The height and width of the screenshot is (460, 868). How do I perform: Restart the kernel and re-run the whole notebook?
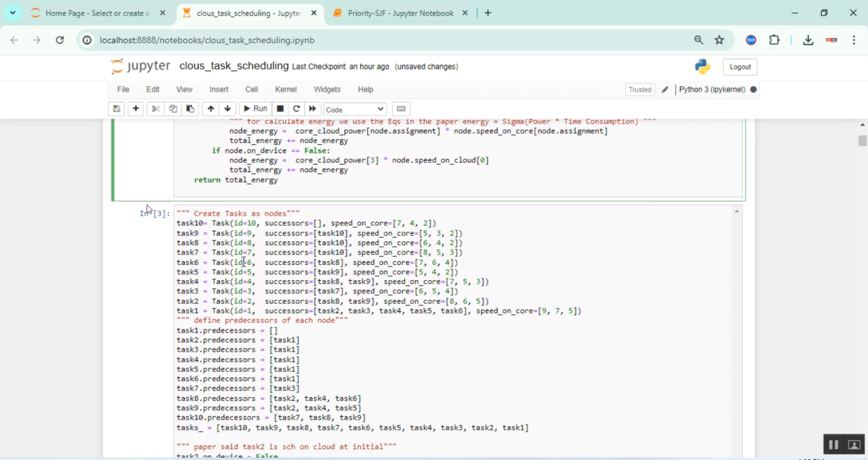click(x=312, y=109)
